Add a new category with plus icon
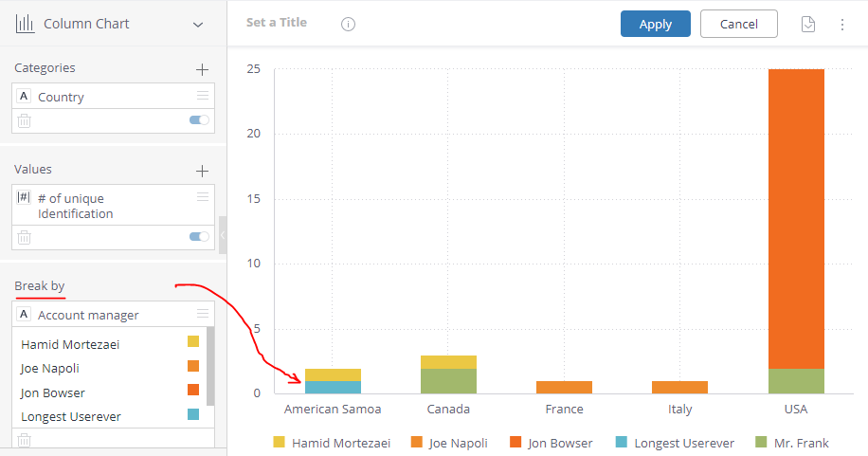The width and height of the screenshot is (868, 456). [x=202, y=69]
